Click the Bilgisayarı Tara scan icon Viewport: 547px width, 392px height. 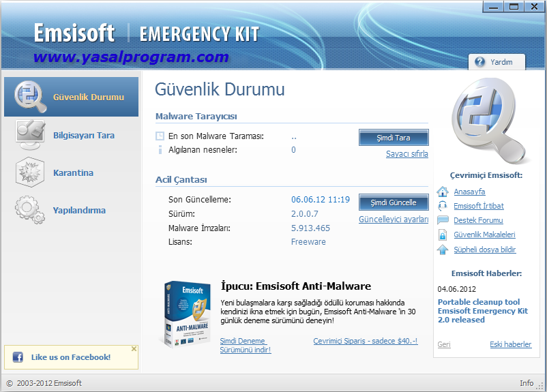pos(30,135)
